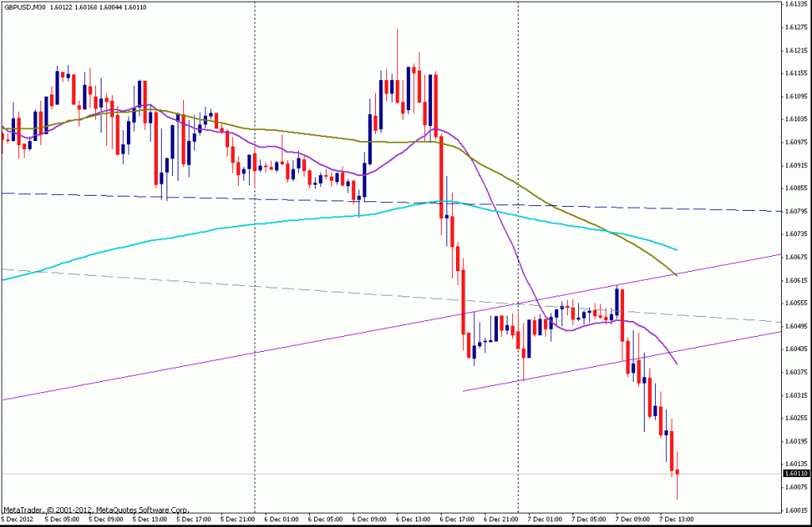The height and width of the screenshot is (527, 812).
Task: Select the 1.60015 price scale label
Action: coord(795,510)
